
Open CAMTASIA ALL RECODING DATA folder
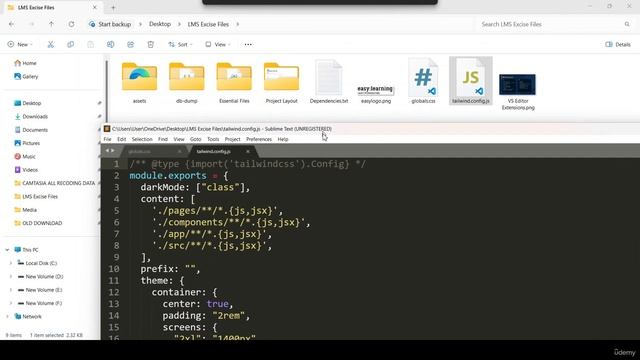[x=55, y=183]
